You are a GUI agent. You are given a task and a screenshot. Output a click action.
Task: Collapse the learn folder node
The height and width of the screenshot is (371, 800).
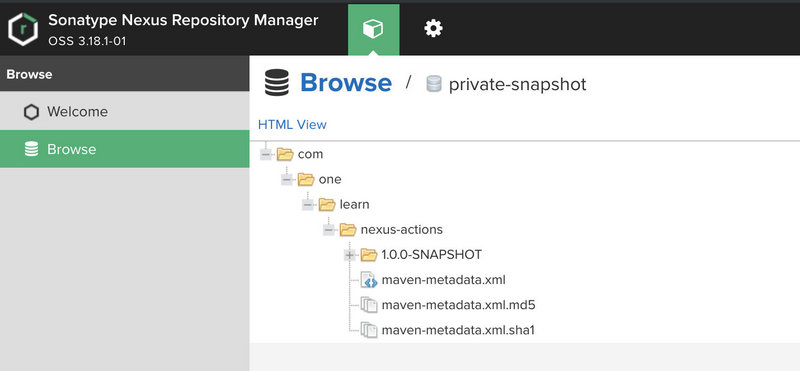pyautogui.click(x=308, y=205)
